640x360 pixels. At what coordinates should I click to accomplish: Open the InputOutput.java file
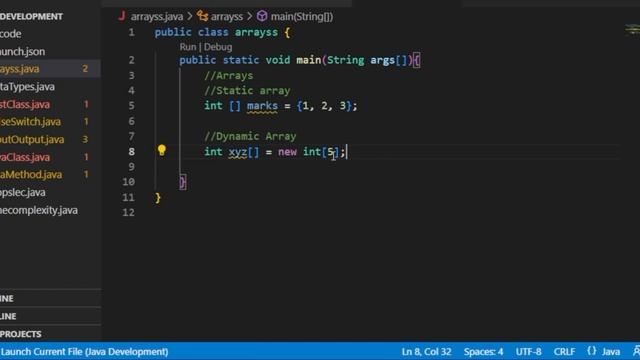[x=51, y=139]
